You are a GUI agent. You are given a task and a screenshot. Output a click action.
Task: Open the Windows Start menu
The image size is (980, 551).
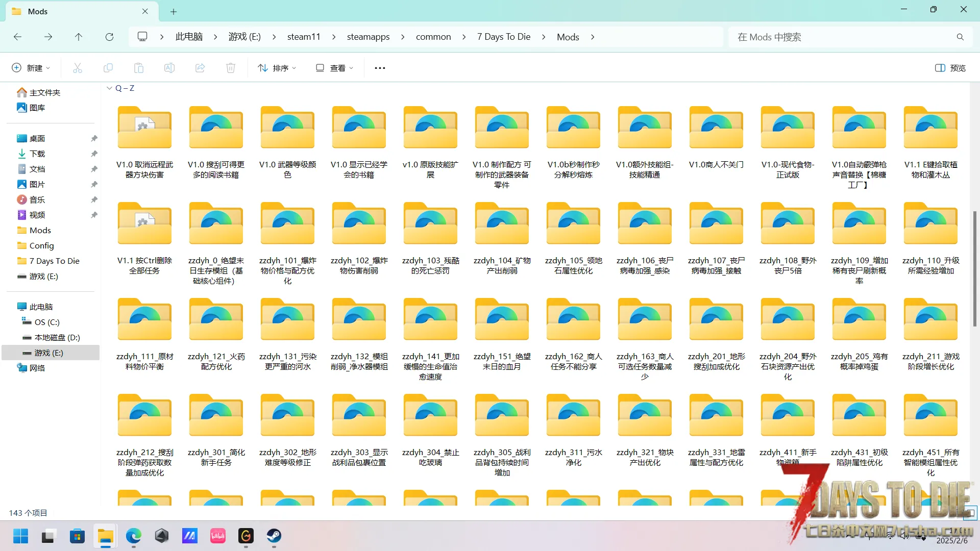20,536
